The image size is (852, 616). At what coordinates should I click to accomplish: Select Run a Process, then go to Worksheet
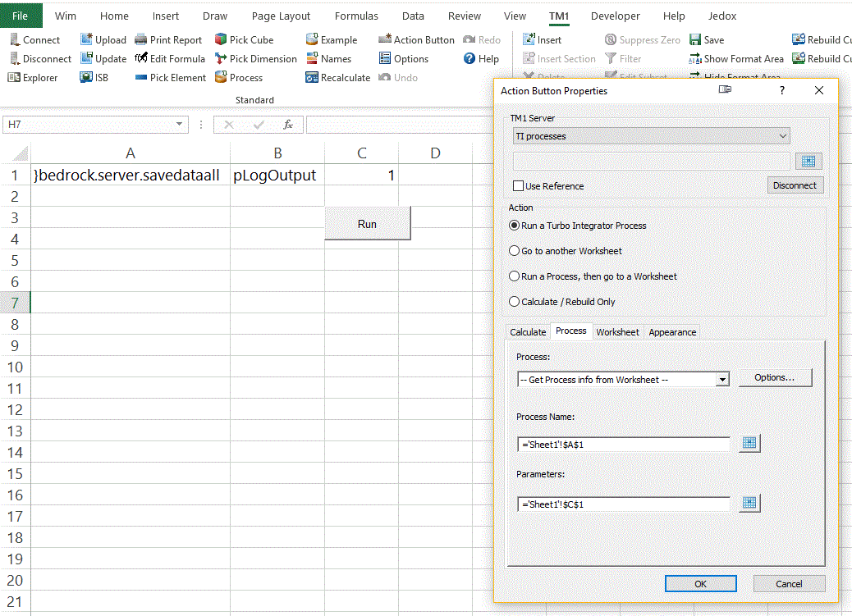tap(514, 276)
